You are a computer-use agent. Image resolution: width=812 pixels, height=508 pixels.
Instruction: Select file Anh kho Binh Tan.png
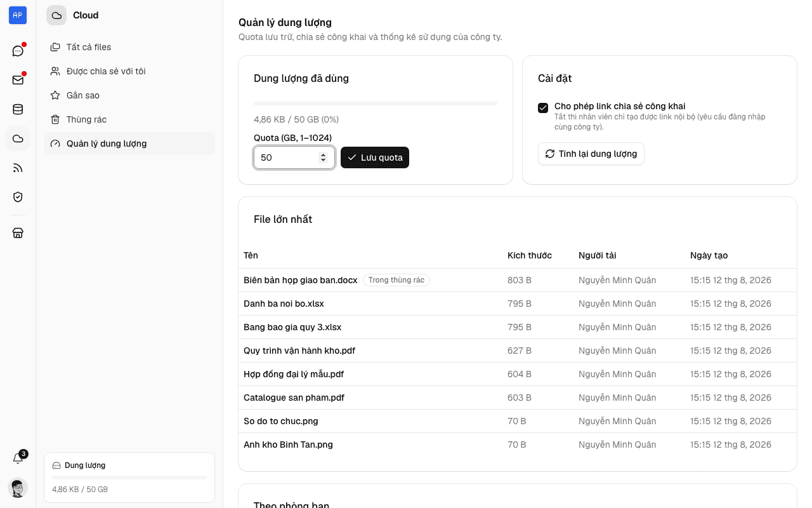(x=288, y=444)
